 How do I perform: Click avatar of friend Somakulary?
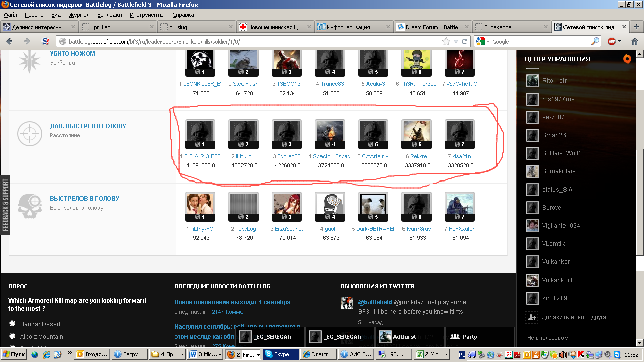tap(533, 171)
